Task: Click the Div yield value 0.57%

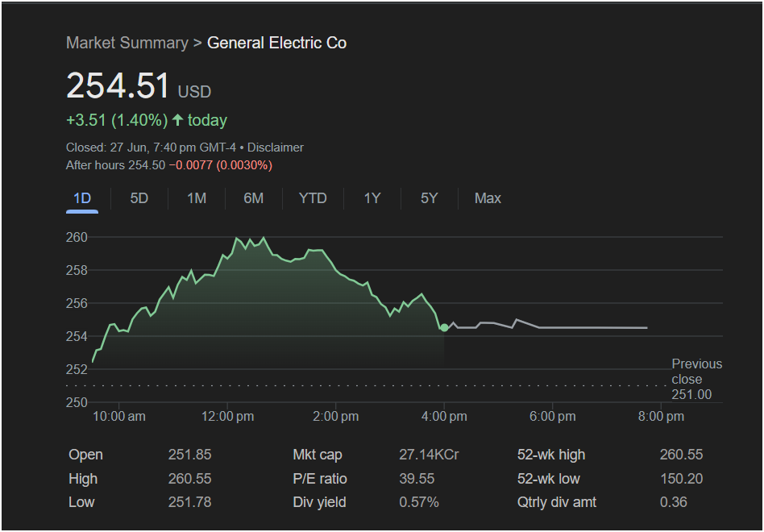Action: coord(419,502)
